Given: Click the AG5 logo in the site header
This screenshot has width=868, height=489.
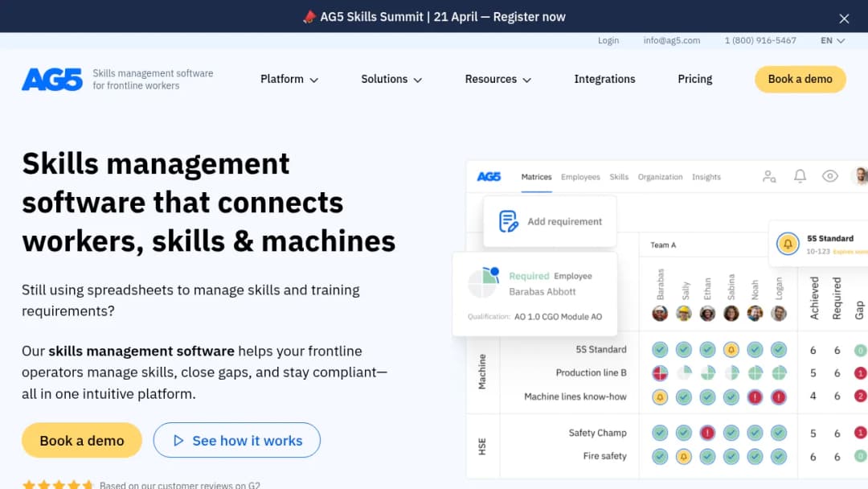Looking at the screenshot, I should point(52,79).
